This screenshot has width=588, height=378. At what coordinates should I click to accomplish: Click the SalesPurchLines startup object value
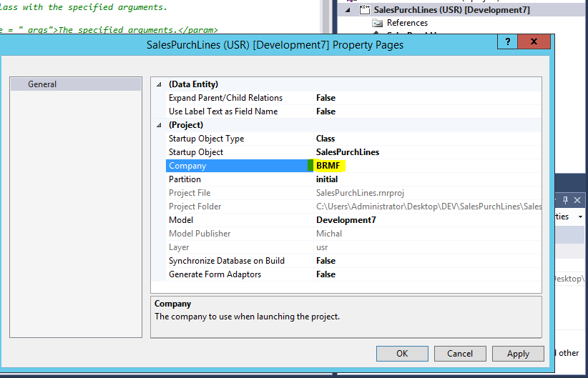(347, 152)
